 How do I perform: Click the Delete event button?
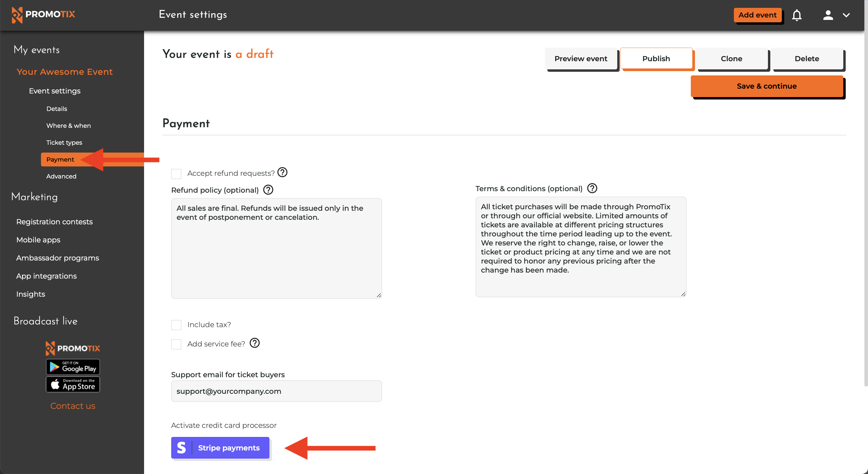(807, 58)
